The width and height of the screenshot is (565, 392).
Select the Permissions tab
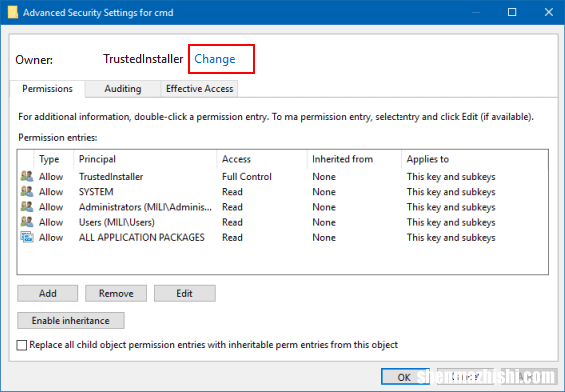[47, 89]
